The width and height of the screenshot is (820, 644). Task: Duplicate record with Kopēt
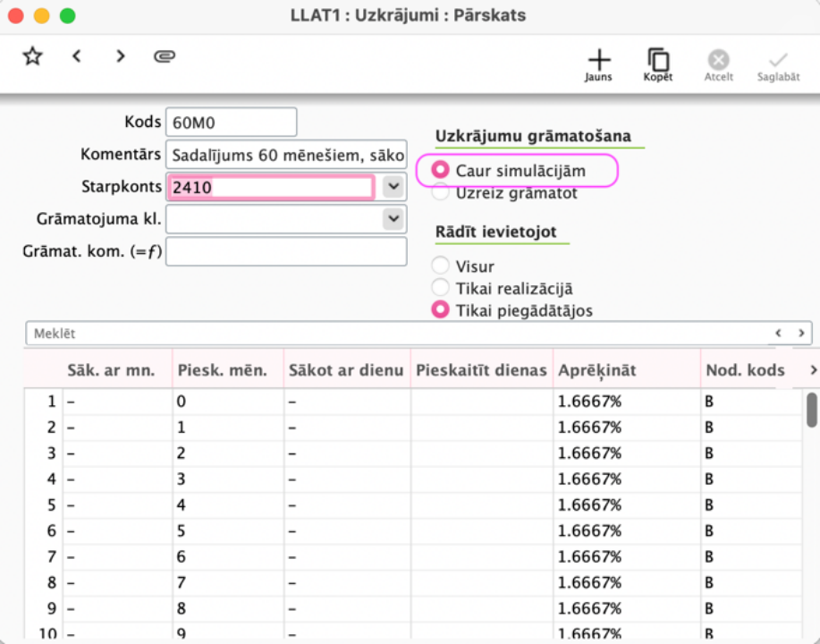658,65
